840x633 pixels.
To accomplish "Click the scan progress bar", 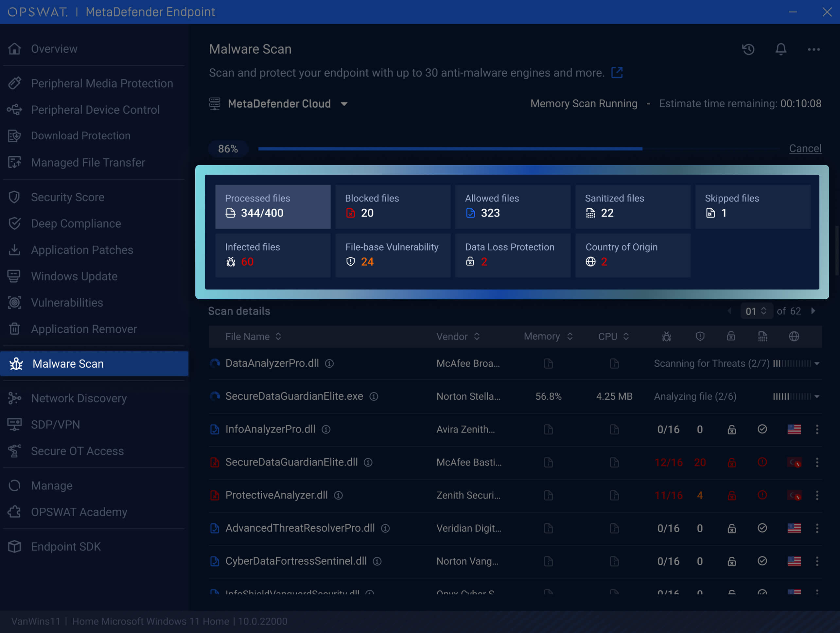I will 450,149.
